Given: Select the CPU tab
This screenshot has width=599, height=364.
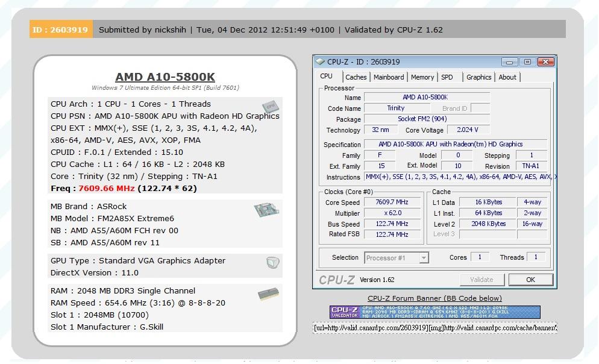Looking at the screenshot, I should 326,77.
